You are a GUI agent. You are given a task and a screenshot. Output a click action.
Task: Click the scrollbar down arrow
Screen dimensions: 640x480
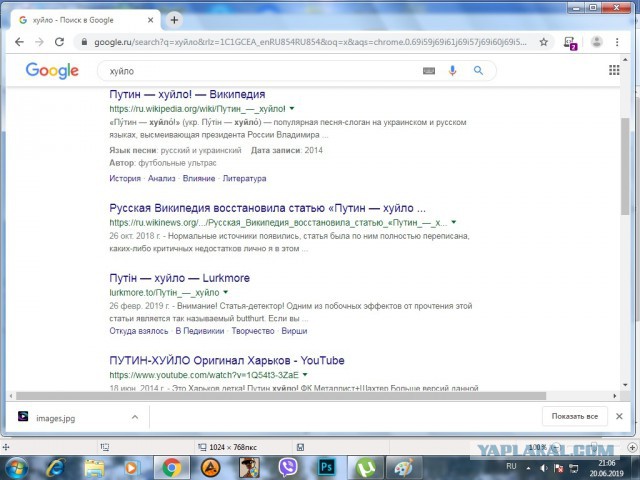coord(625,385)
